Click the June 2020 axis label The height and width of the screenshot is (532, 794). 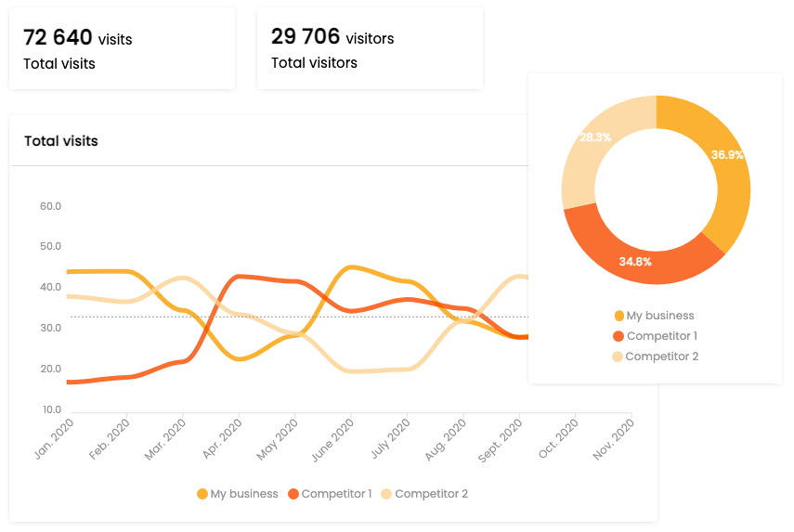332,440
